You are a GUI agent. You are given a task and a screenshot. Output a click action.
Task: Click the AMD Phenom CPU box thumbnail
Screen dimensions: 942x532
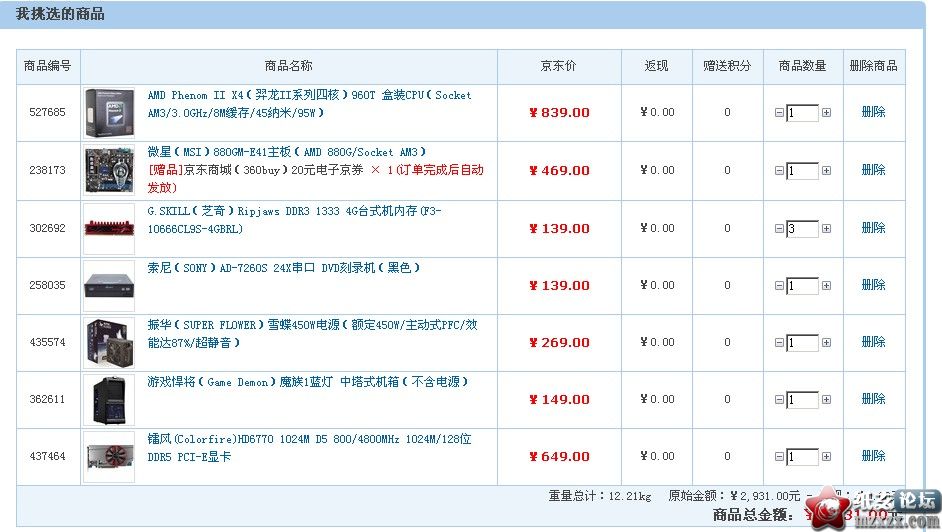pos(109,113)
